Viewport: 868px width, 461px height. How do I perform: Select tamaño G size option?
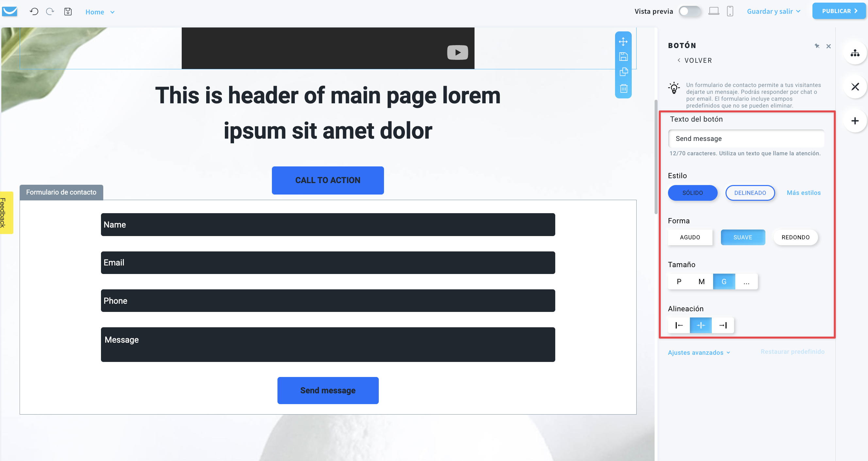724,281
